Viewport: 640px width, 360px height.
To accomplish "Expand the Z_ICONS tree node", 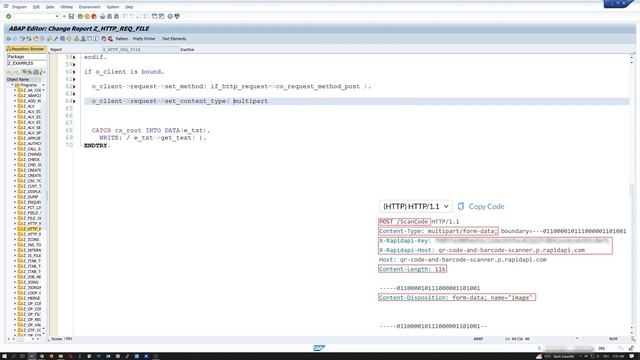I will tap(16, 240).
